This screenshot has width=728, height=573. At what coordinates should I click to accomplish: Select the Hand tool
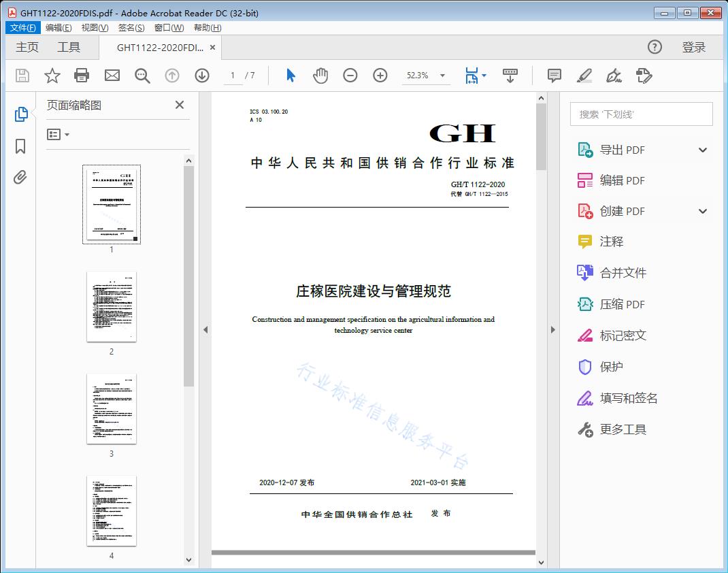[319, 76]
